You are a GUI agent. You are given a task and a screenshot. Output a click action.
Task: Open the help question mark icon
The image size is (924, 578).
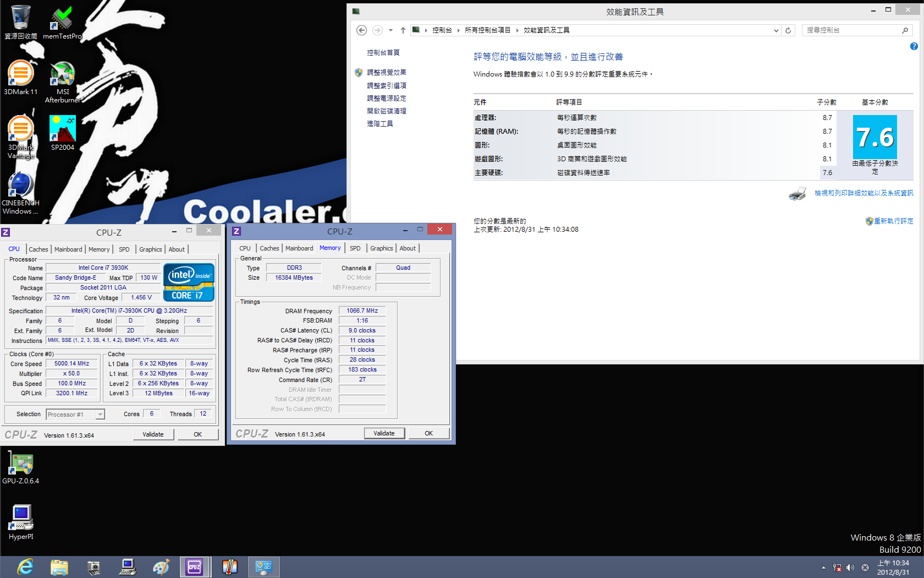(x=914, y=46)
